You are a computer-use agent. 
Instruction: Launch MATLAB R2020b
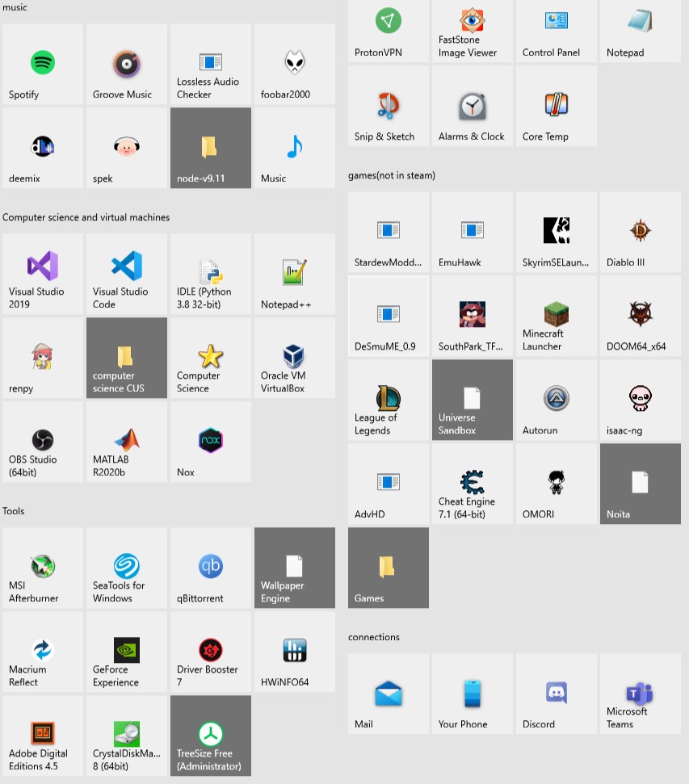(127, 442)
